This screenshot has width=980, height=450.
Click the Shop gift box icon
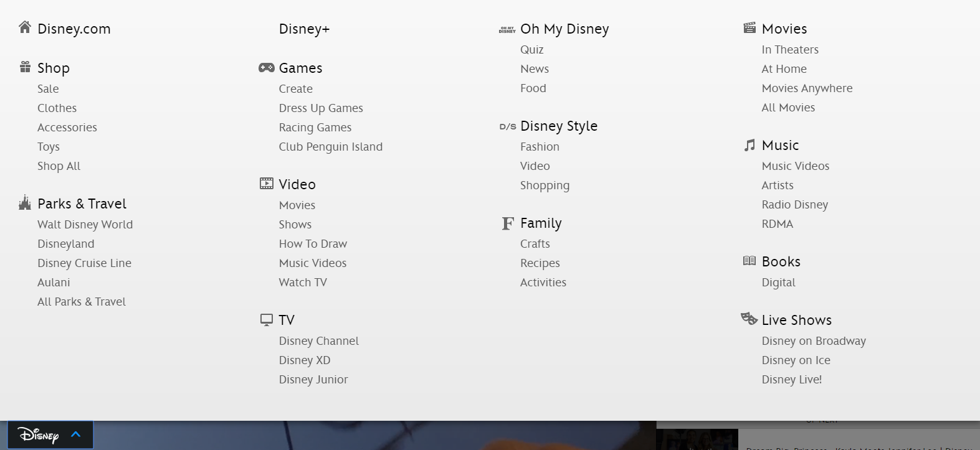click(x=25, y=67)
